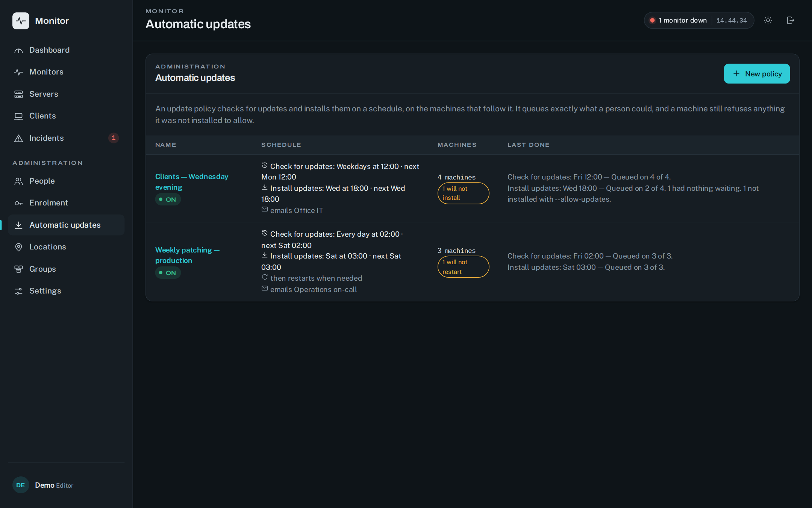Click the Demo Editor user label
The image size is (812, 508).
coord(54,485)
